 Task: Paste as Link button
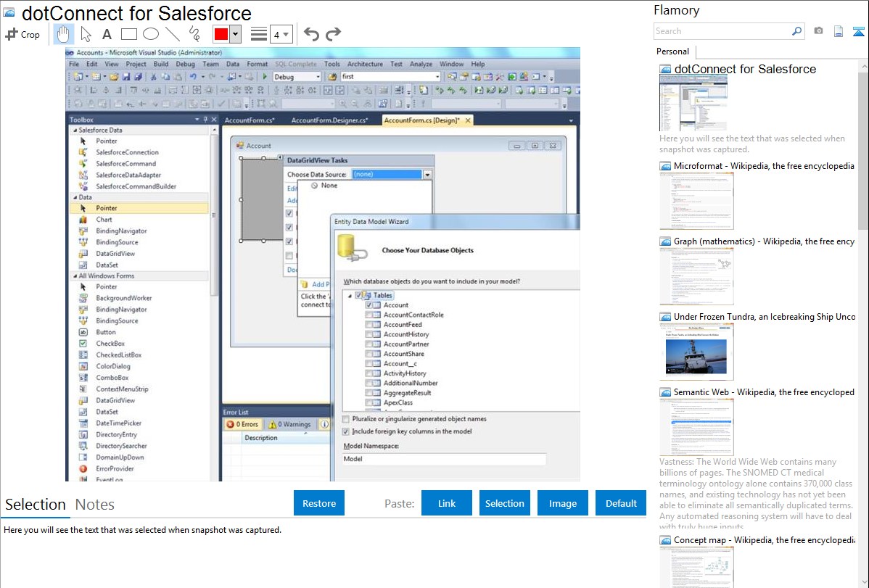[x=447, y=503]
